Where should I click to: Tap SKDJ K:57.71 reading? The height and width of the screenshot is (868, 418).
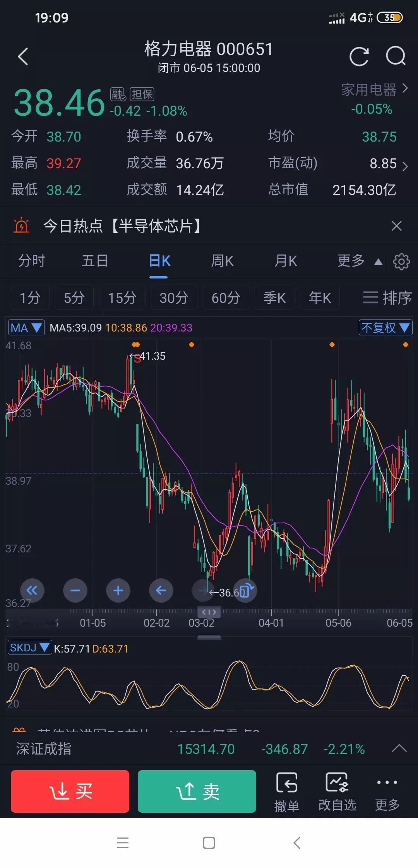click(x=72, y=649)
